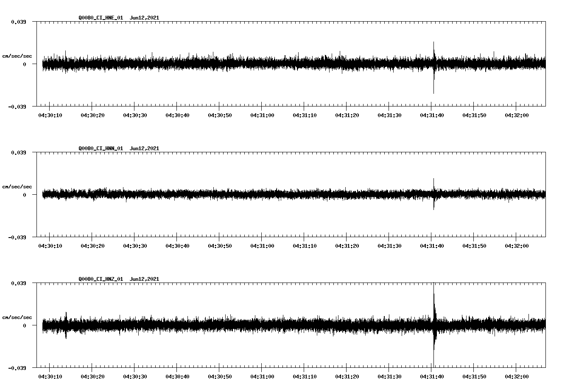Click the small burst near 04:30:14 in the HNZ waveform
This screenshot has width=576, height=392.
[66, 325]
